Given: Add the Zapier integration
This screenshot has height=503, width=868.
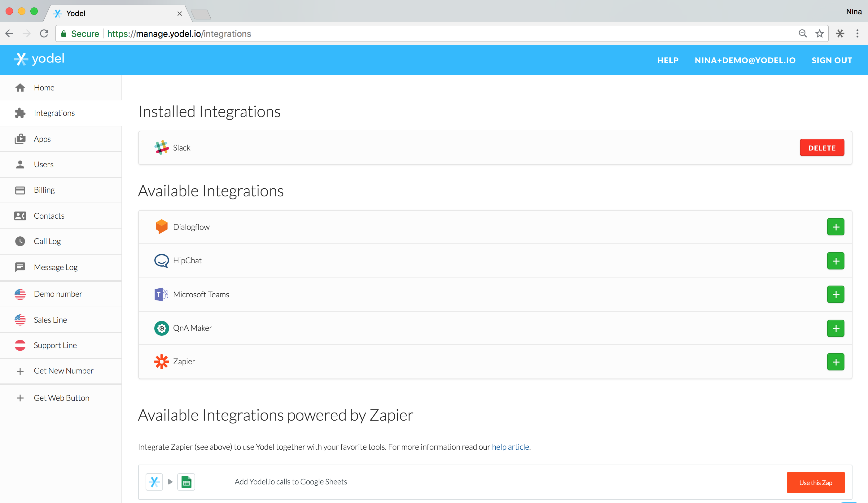Looking at the screenshot, I should pyautogui.click(x=835, y=362).
